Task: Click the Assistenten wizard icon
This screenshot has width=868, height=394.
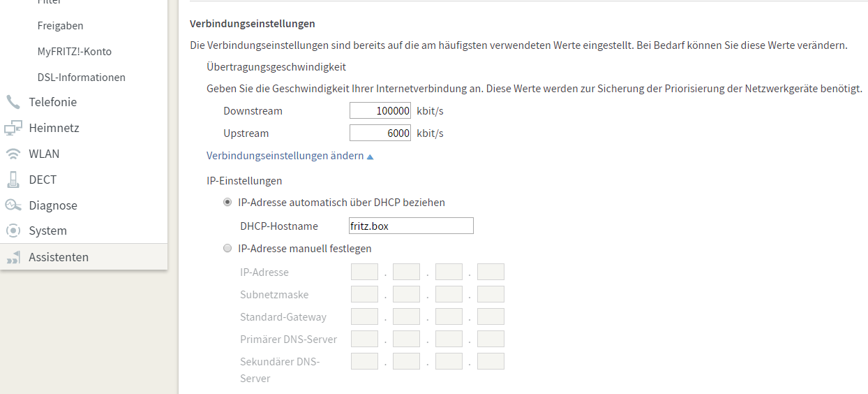Action: [x=13, y=257]
